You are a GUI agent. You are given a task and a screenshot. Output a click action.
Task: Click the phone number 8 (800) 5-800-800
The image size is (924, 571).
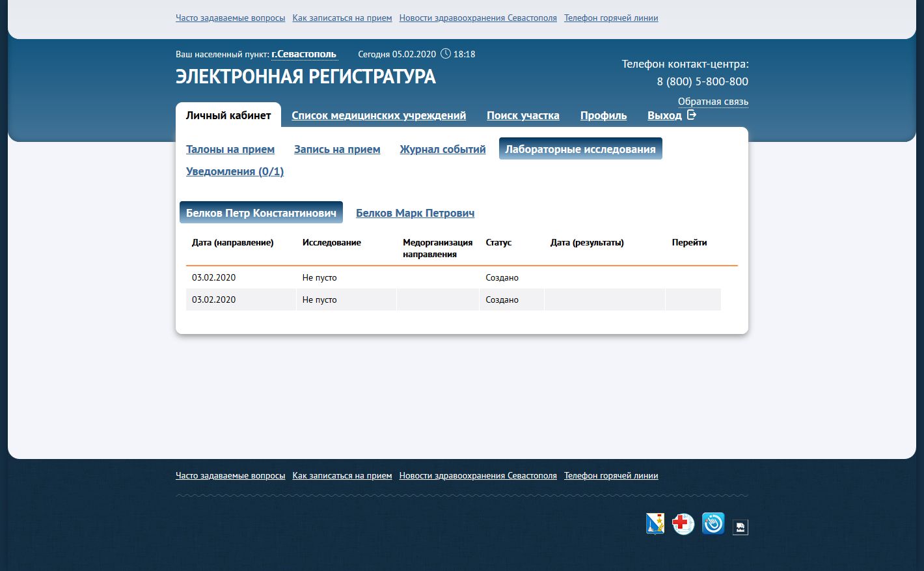tap(703, 81)
